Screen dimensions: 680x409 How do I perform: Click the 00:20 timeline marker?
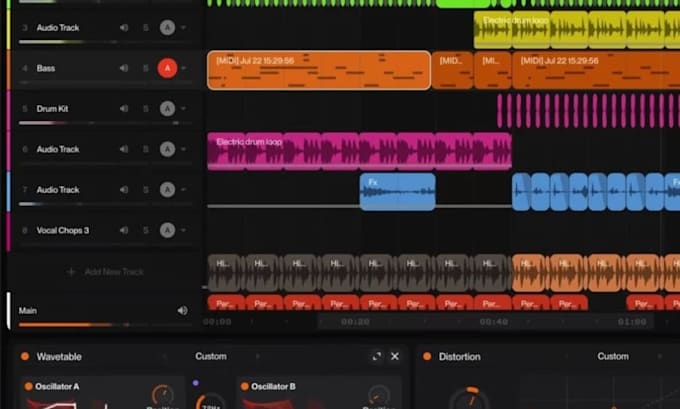click(355, 322)
